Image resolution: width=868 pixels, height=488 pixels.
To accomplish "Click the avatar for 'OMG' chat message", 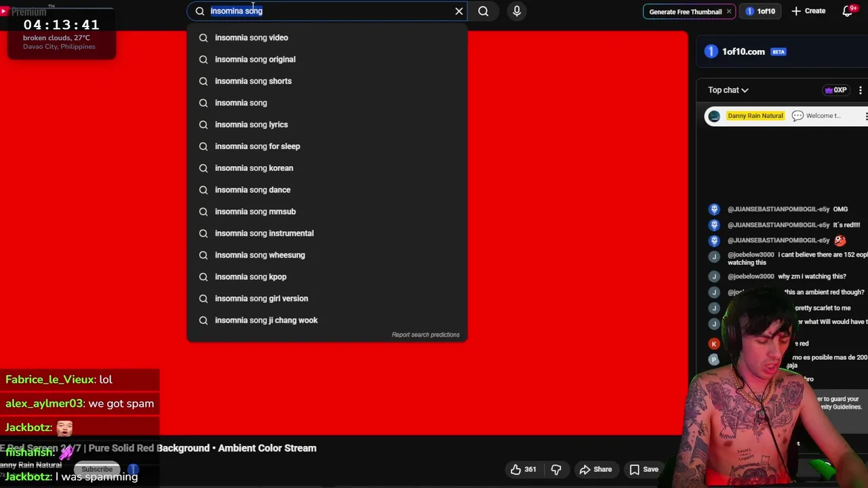I will pyautogui.click(x=714, y=209).
